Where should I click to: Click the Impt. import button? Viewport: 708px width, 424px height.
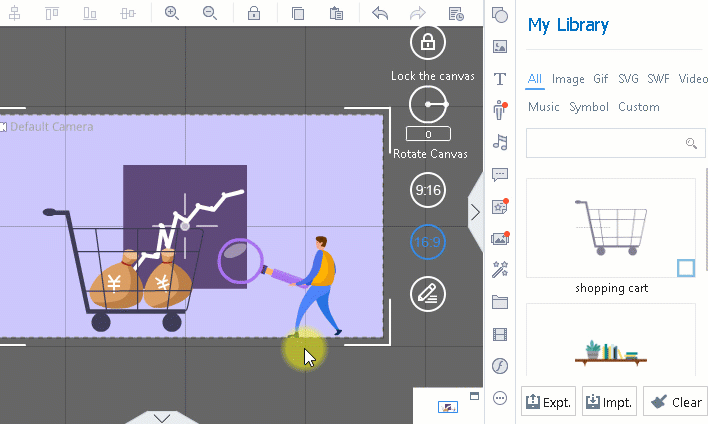tap(609, 401)
